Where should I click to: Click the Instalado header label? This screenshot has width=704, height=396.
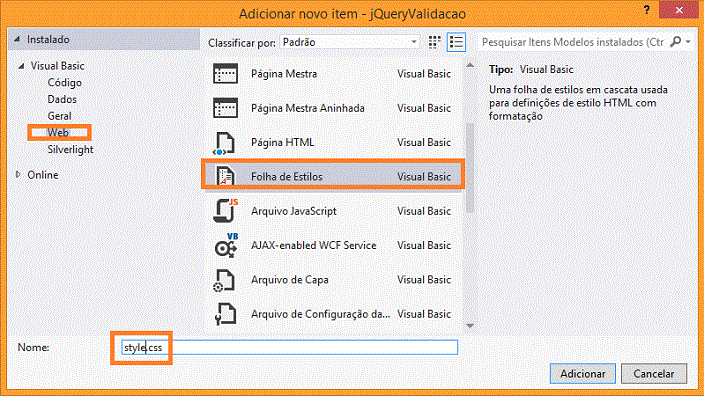48,40
